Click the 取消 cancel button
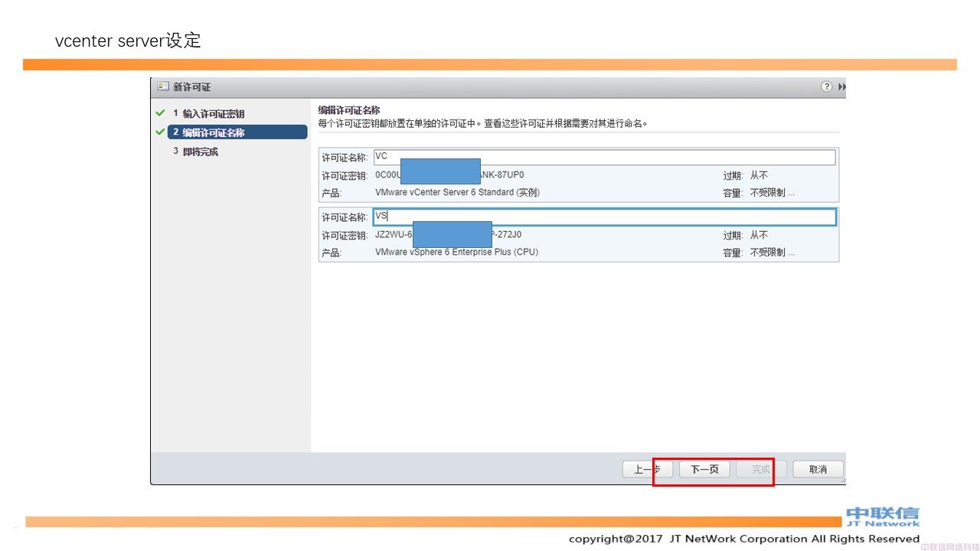Image resolution: width=980 pixels, height=551 pixels. coord(818,469)
